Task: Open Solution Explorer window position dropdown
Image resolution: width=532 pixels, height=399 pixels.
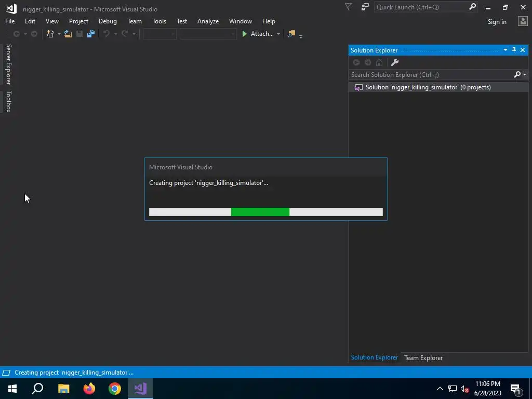Action: [505, 50]
